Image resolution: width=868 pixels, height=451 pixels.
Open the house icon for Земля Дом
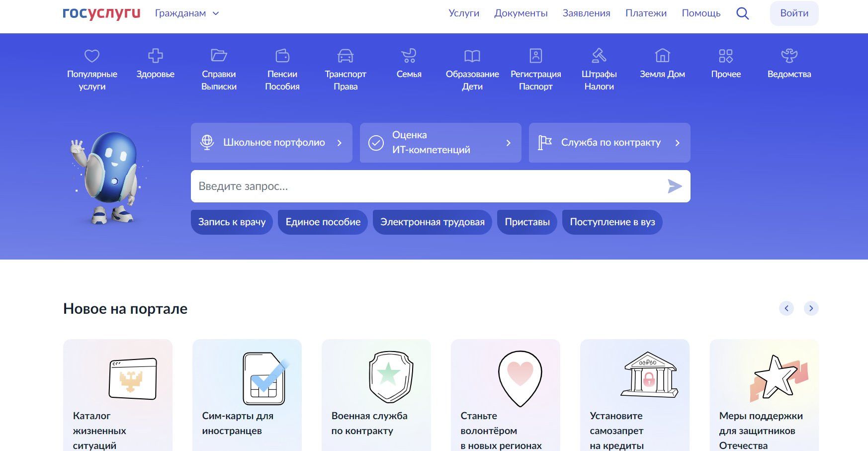click(x=662, y=56)
